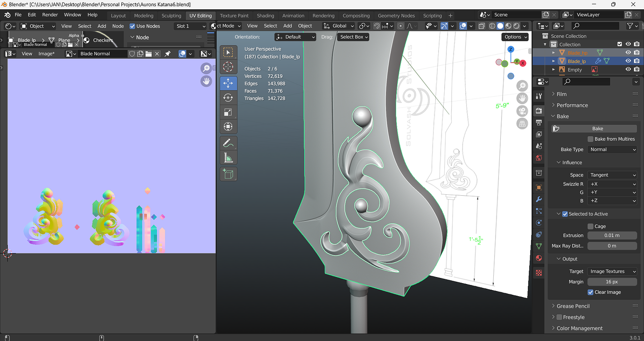Open the Target Image Textures dropdown

(612, 271)
